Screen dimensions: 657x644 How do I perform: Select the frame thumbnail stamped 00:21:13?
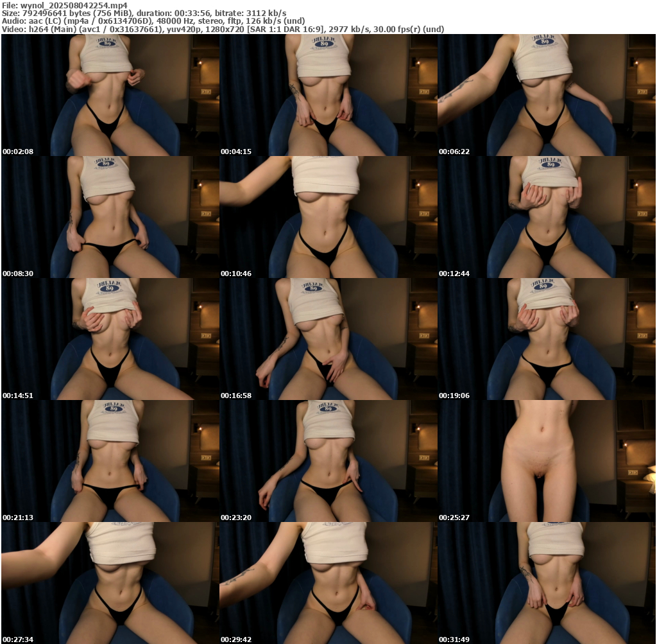coord(110,461)
